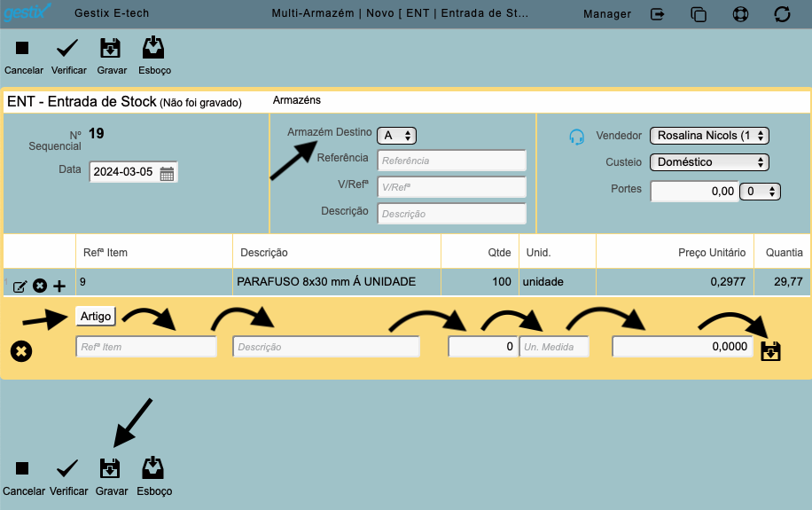Click the logout icon next to Manager
812x510 pixels.
[x=657, y=14]
